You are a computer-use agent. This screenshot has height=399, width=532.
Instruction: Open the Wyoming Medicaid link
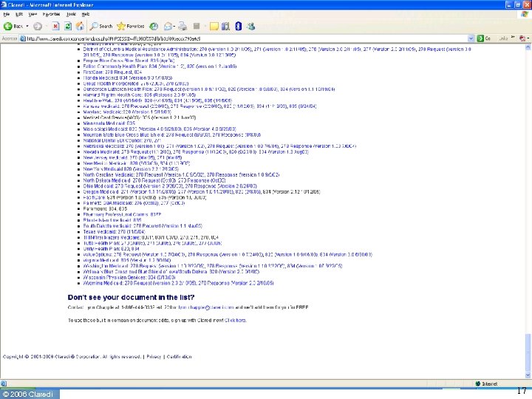tap(179, 283)
